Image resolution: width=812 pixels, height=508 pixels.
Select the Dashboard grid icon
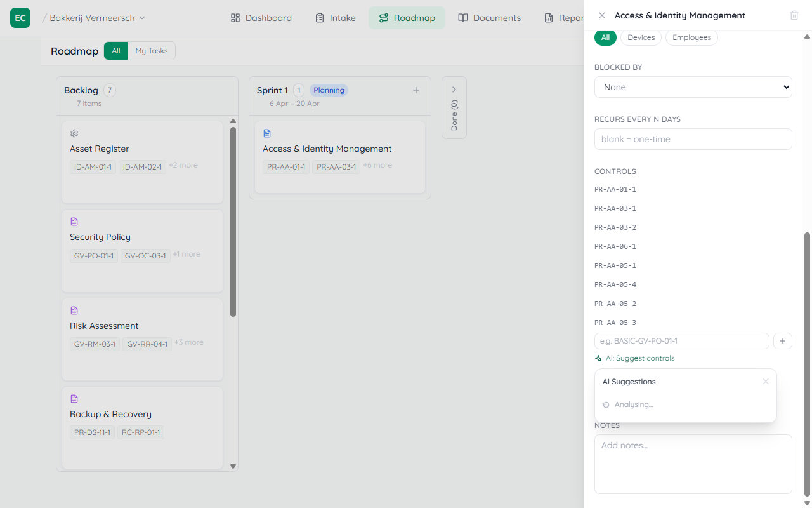234,17
